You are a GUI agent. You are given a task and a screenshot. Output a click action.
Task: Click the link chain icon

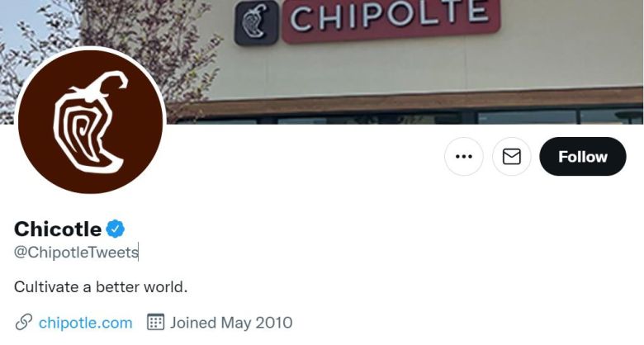click(24, 323)
